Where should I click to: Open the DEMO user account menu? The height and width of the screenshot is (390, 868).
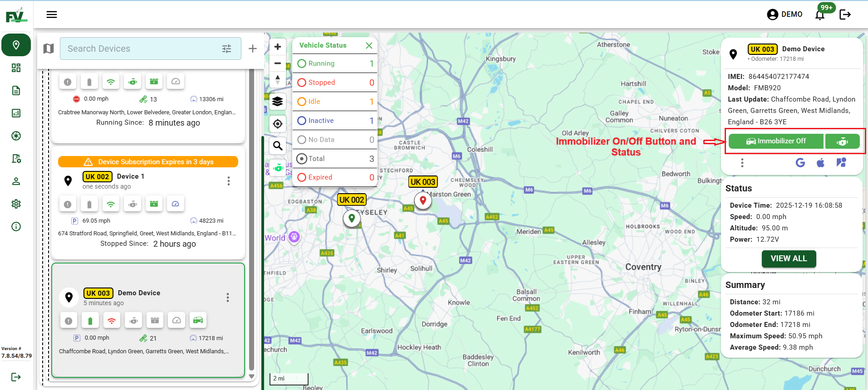pos(785,15)
